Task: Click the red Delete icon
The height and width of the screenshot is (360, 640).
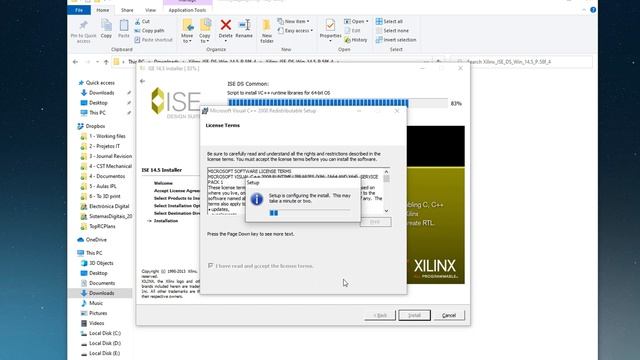Action: click(225, 25)
